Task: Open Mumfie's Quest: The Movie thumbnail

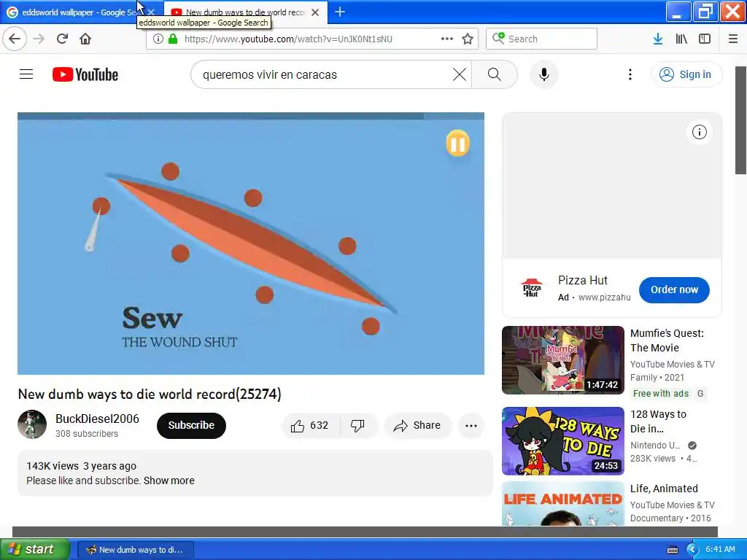Action: 562,360
